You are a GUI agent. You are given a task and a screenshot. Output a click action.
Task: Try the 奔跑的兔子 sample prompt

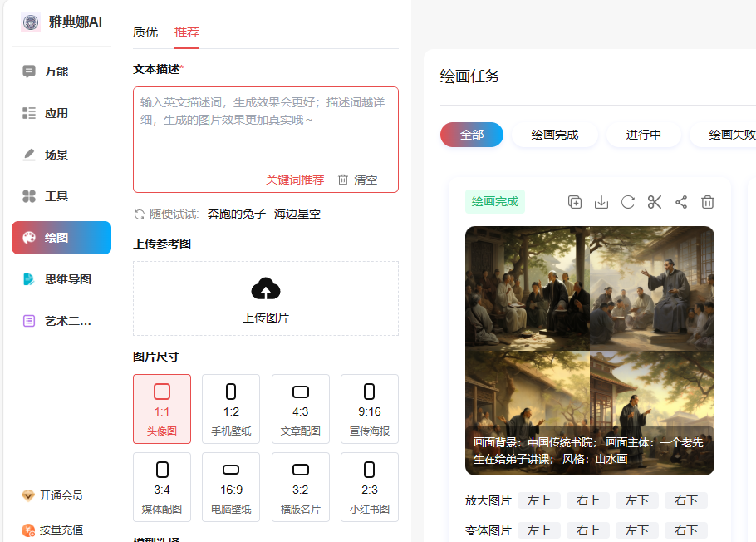tap(236, 214)
